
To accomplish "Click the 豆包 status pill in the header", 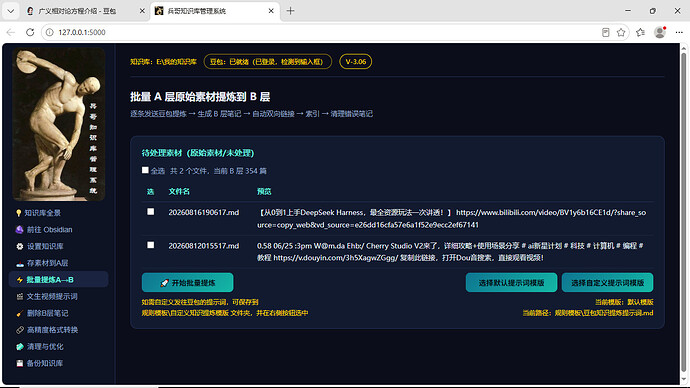I will [x=268, y=62].
